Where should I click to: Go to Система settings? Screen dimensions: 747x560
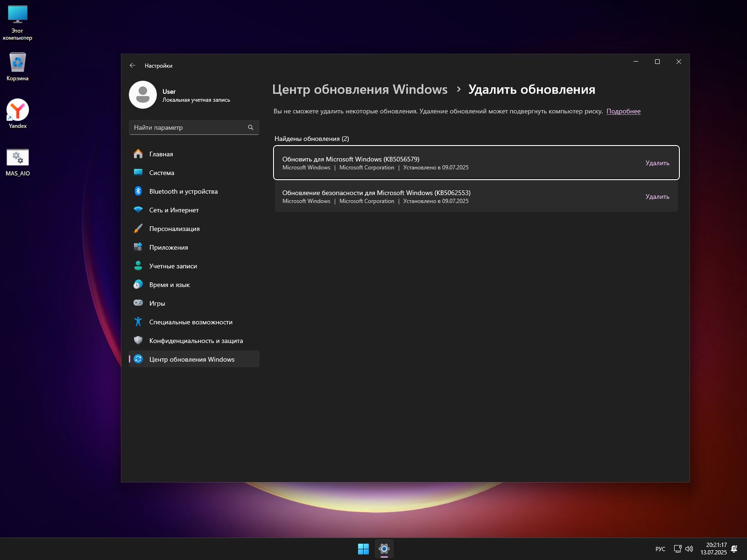[x=194, y=172]
